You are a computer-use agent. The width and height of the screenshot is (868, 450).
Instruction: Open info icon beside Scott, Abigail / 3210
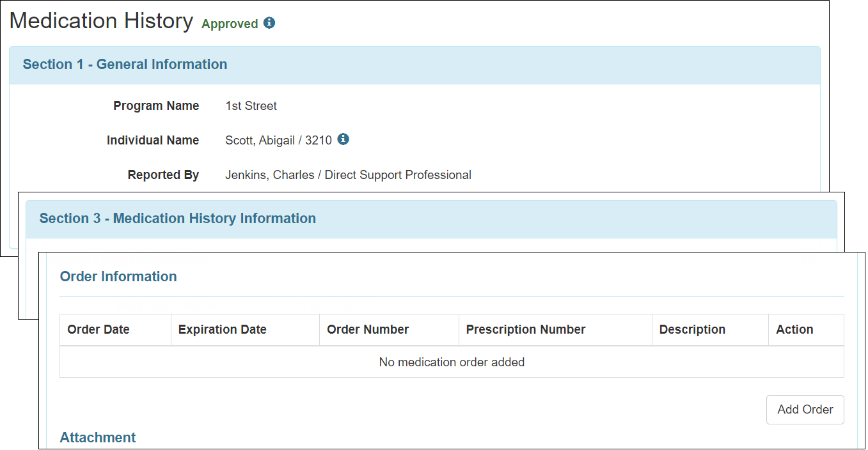click(x=343, y=139)
